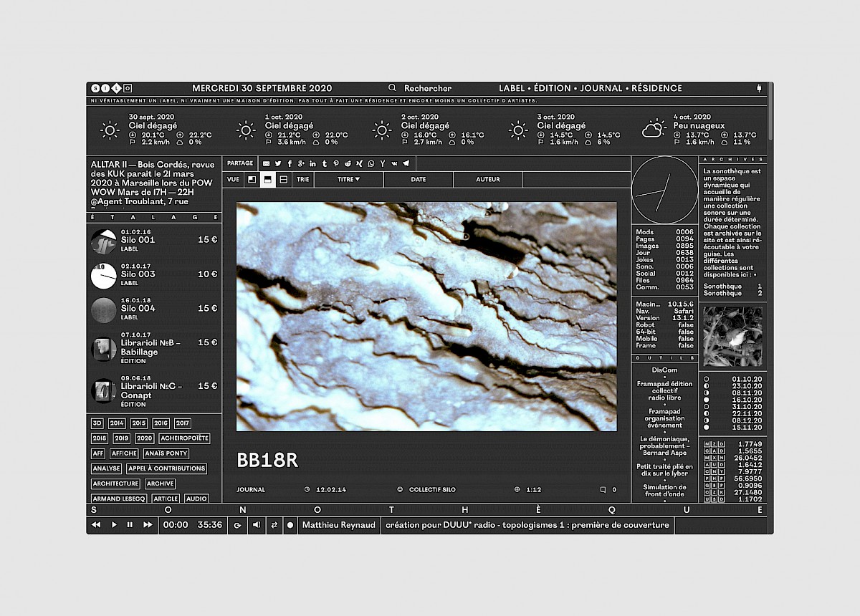
Task: Click the SILO logo
Action: coord(112,88)
